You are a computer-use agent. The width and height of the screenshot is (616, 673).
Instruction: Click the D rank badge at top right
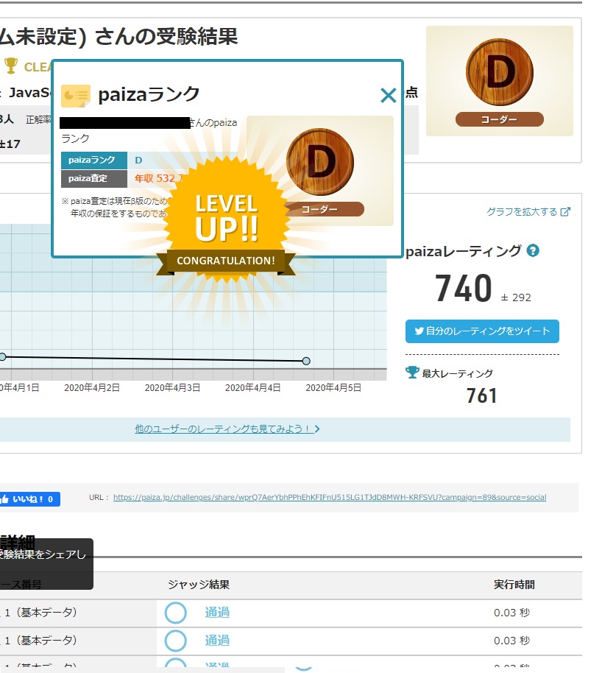(499, 77)
